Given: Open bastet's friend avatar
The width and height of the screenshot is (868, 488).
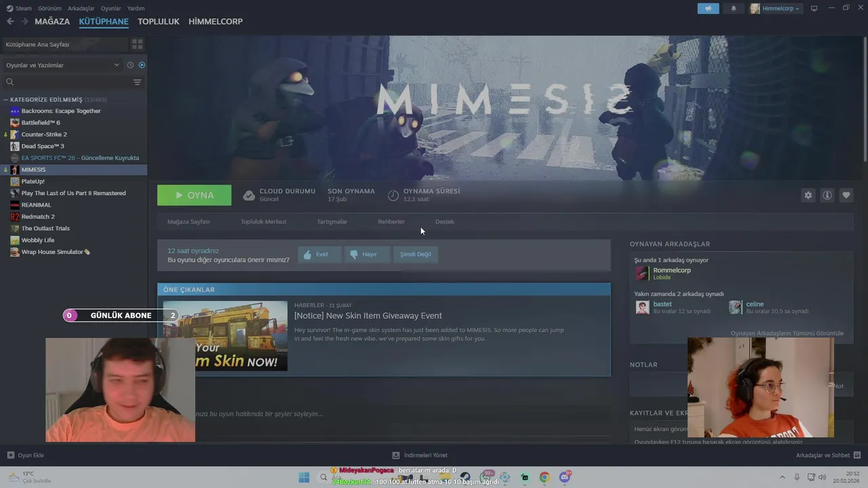Looking at the screenshot, I should coord(642,308).
